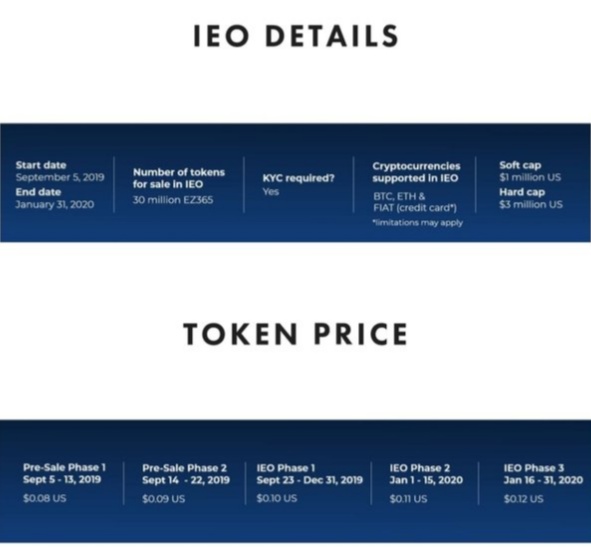Click the End date January 31, 2020 text
The height and width of the screenshot is (547, 591).
(x=55, y=198)
